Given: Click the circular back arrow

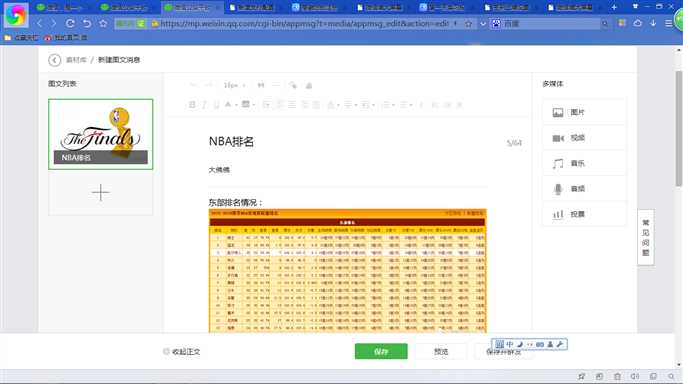Looking at the screenshot, I should coord(54,60).
